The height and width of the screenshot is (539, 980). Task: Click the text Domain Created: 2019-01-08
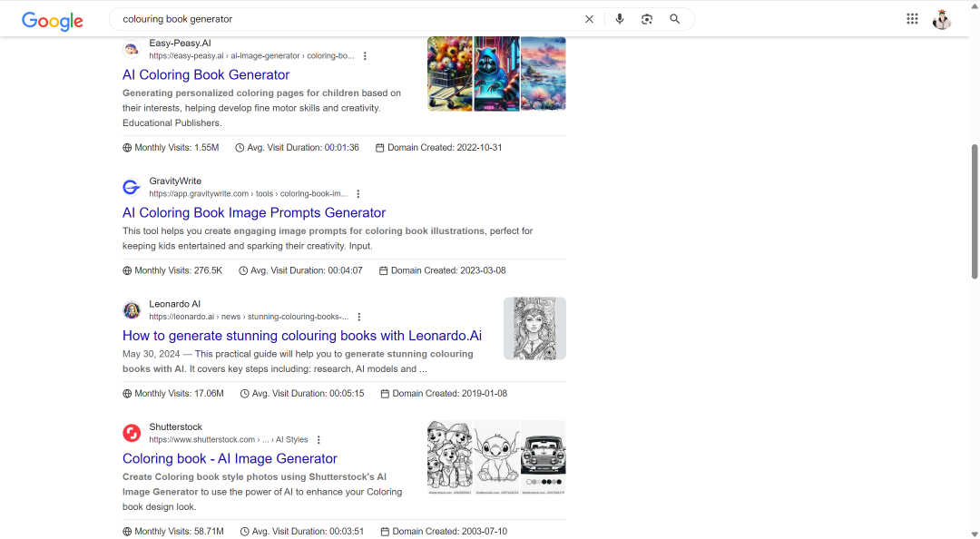pos(449,394)
